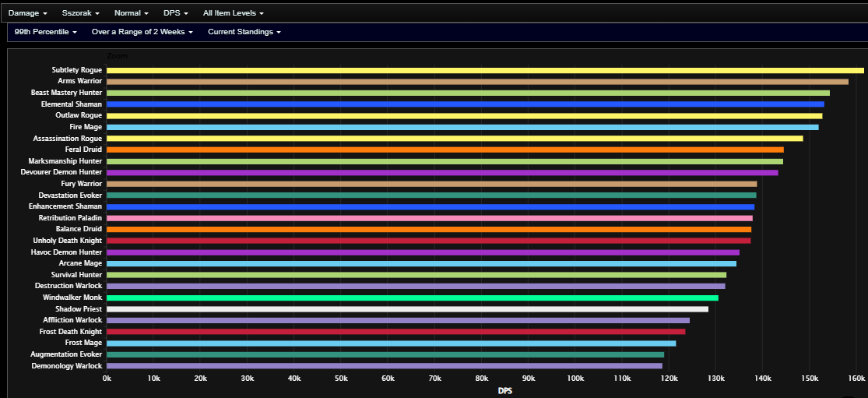Click the Demonology Warlock bar
The width and height of the screenshot is (868, 398).
pos(385,365)
